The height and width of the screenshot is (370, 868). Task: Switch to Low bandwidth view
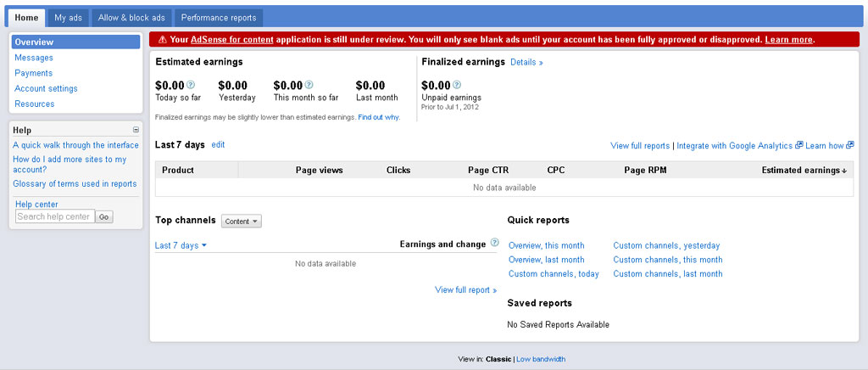[x=541, y=359]
